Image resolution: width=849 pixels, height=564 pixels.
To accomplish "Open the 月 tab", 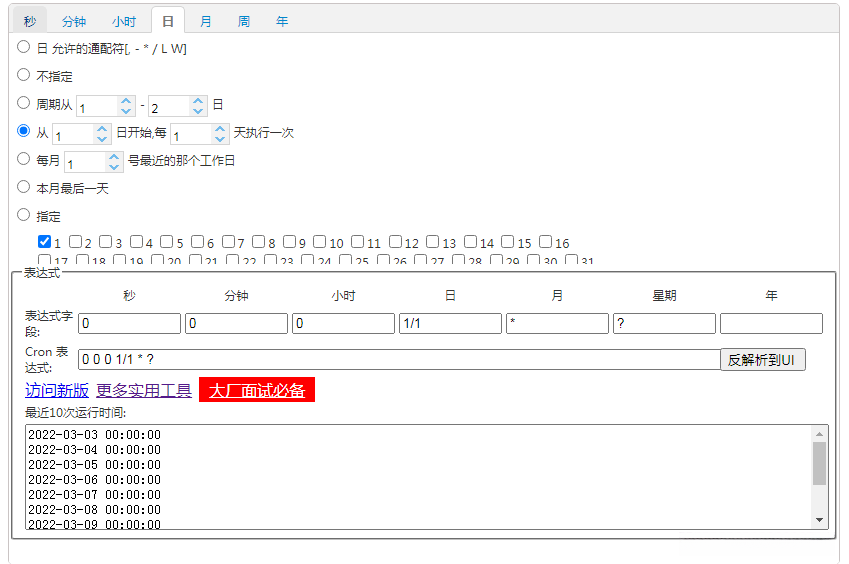I will pyautogui.click(x=206, y=21).
